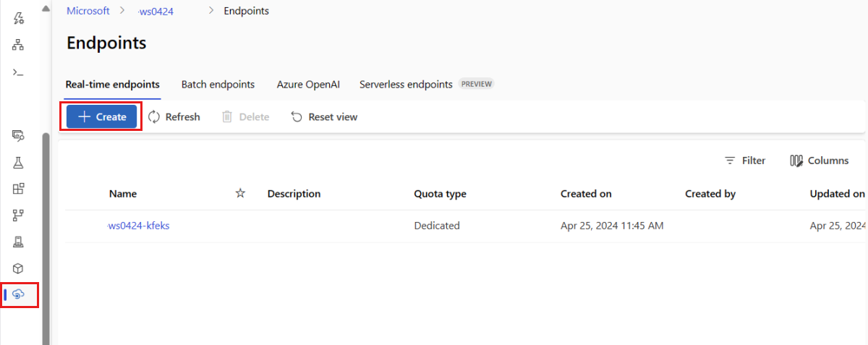Click Reset view in toolbar

[324, 116]
